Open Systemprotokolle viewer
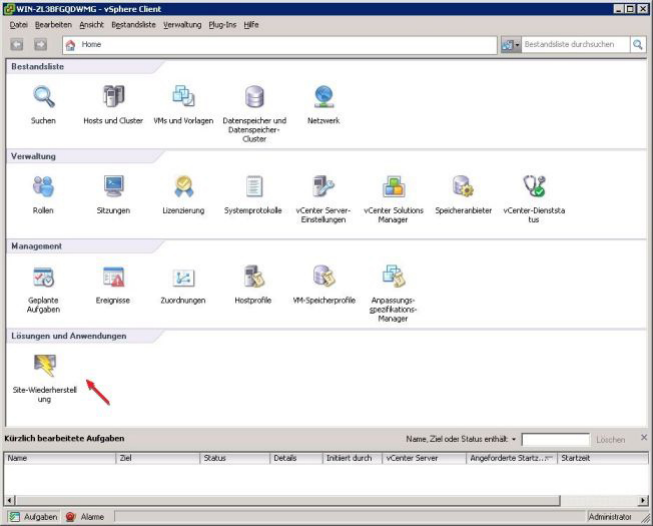 pyautogui.click(x=253, y=194)
